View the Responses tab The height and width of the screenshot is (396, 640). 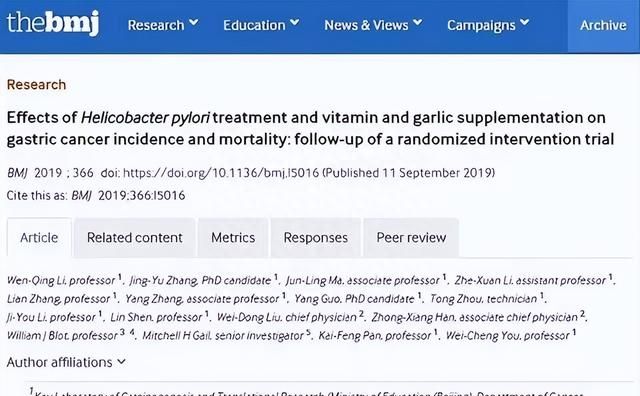pos(316,238)
